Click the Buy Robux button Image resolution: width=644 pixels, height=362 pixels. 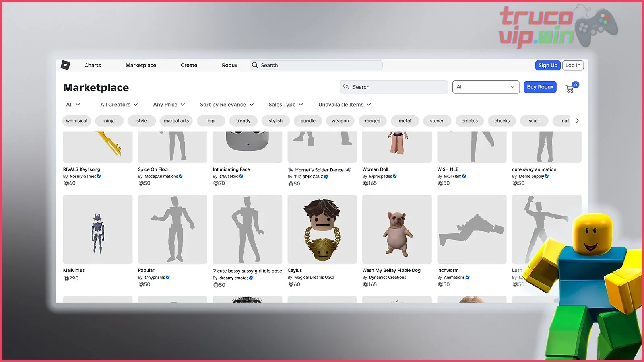tap(540, 87)
